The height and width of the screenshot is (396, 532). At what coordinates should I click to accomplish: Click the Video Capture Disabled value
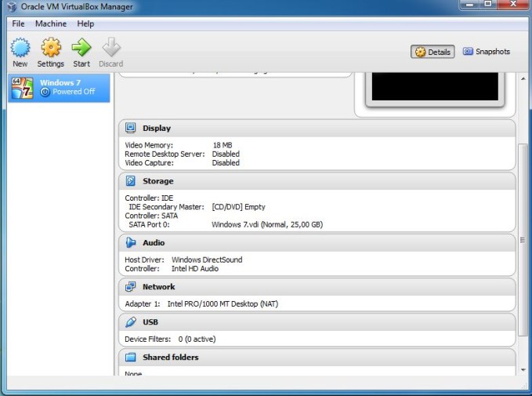click(226, 163)
